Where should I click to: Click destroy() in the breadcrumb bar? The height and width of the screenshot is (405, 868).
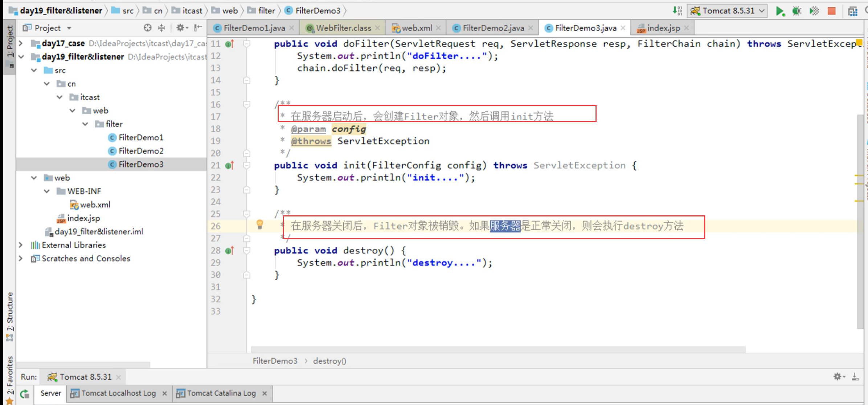(329, 361)
